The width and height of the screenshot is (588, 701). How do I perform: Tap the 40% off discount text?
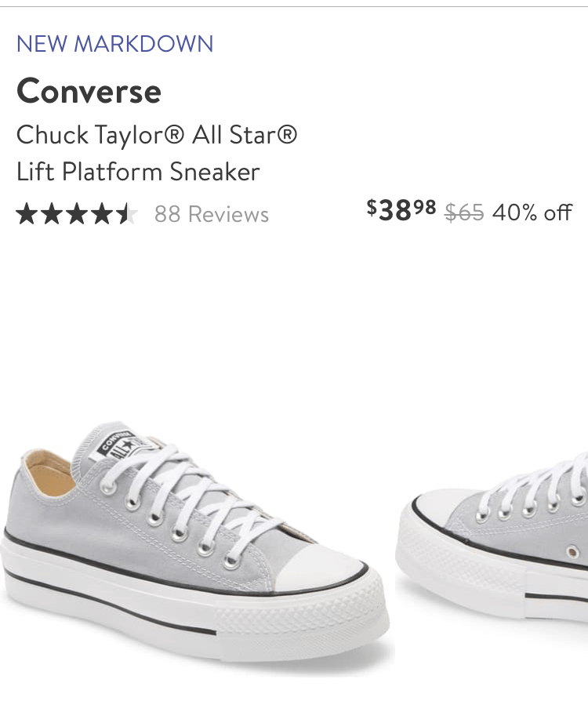tap(532, 212)
